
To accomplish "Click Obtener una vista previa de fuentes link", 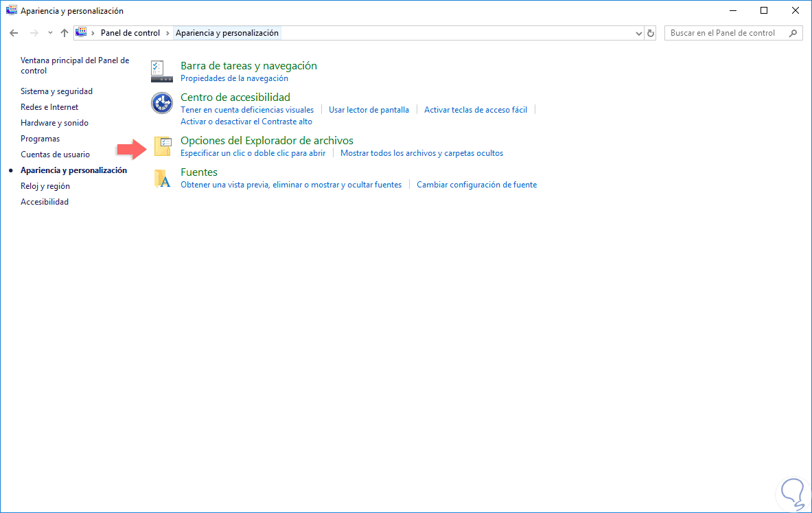I will click(291, 185).
